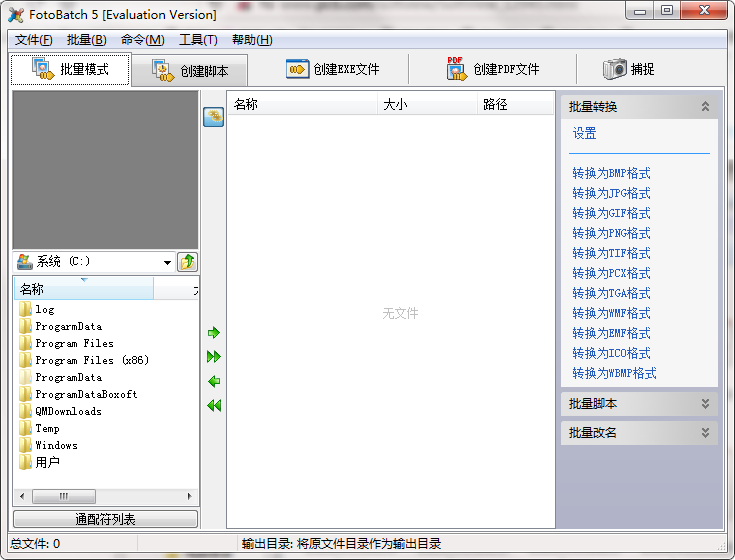Click the scroll left arrow in folder list
This screenshot has height=560, width=735.
pos(22,496)
